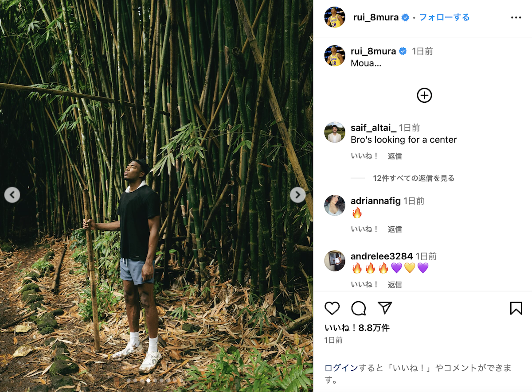Load more comments with the plus circle icon
The image size is (532, 392).
tap(424, 95)
